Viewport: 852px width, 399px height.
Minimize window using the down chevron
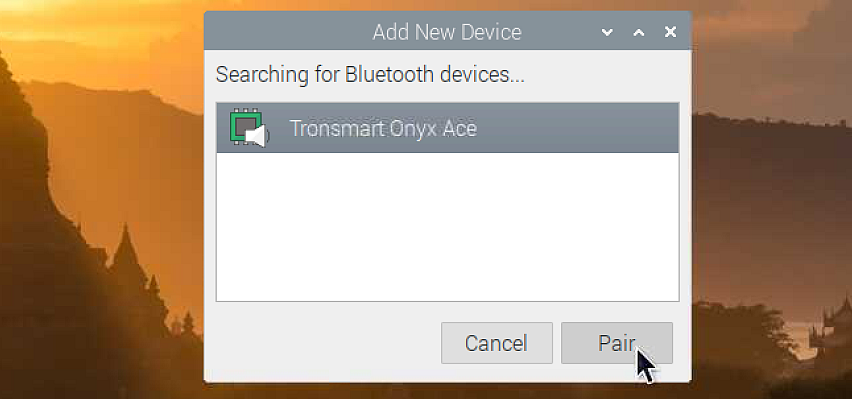[x=607, y=32]
